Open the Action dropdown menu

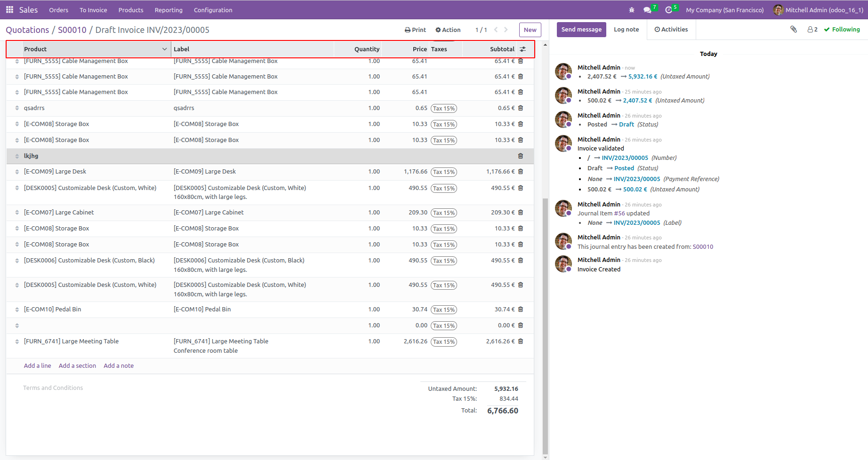point(448,30)
